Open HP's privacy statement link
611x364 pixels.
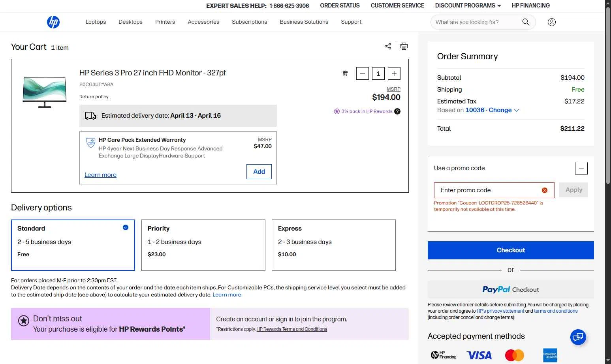(500, 311)
